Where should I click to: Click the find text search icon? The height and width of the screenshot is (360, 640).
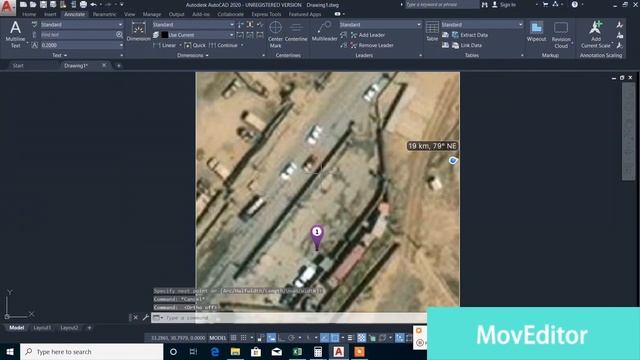[119, 35]
